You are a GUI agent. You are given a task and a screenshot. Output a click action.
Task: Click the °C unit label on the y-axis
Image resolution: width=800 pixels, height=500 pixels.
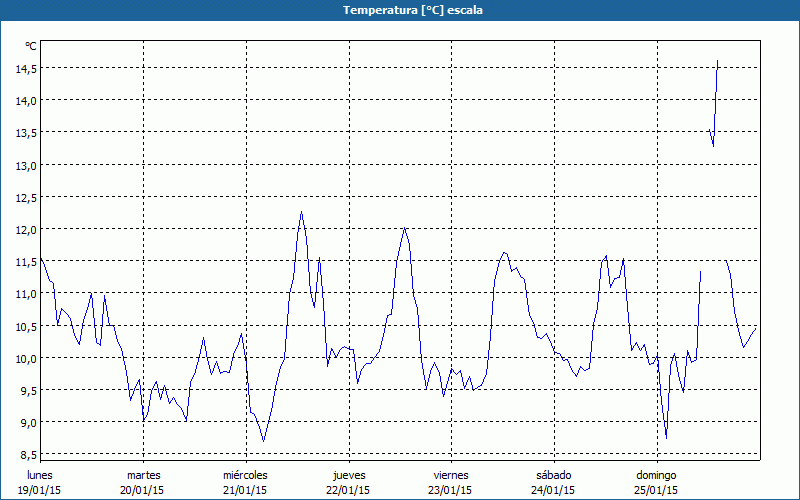point(31,46)
